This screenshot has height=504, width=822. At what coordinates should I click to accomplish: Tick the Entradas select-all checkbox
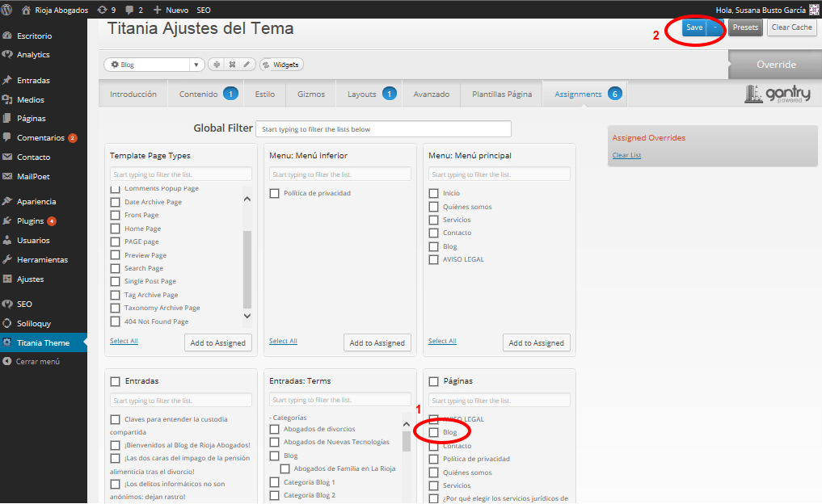[x=116, y=381]
